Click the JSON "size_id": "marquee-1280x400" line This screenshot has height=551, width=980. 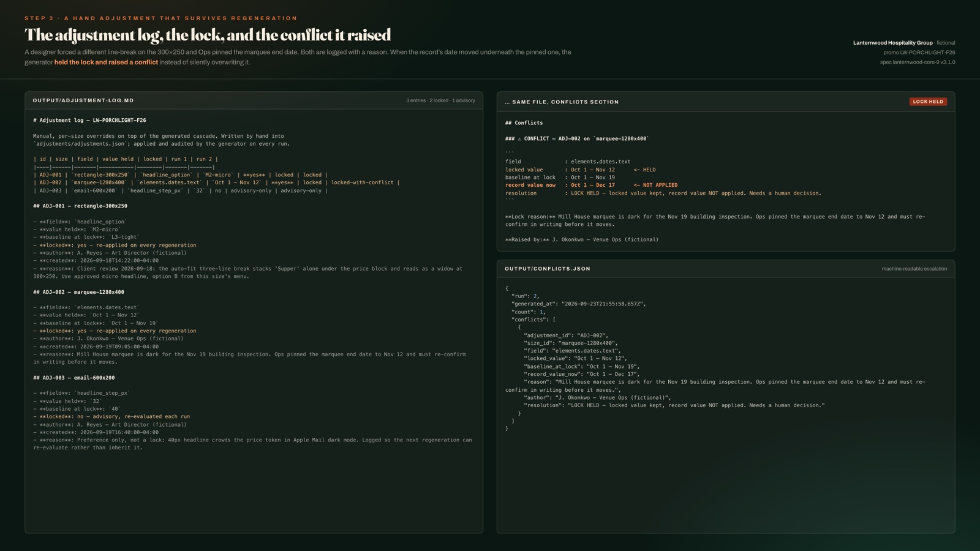coord(571,343)
